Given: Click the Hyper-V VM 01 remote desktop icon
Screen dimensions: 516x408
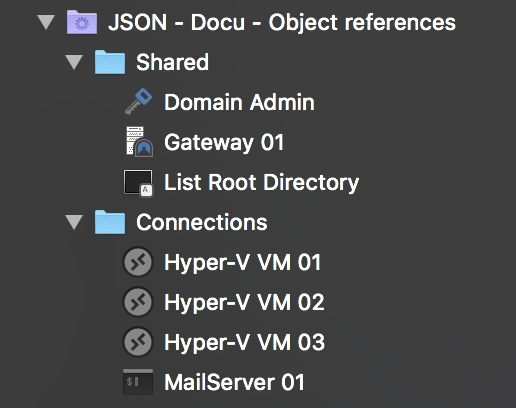Looking at the screenshot, I should click(138, 262).
